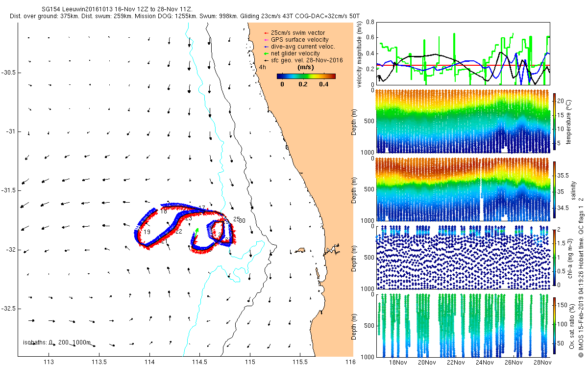This screenshot has width=588, height=368.
Task: Click the 'dive-avg current veloc.' legend entry
Action: tap(303, 47)
